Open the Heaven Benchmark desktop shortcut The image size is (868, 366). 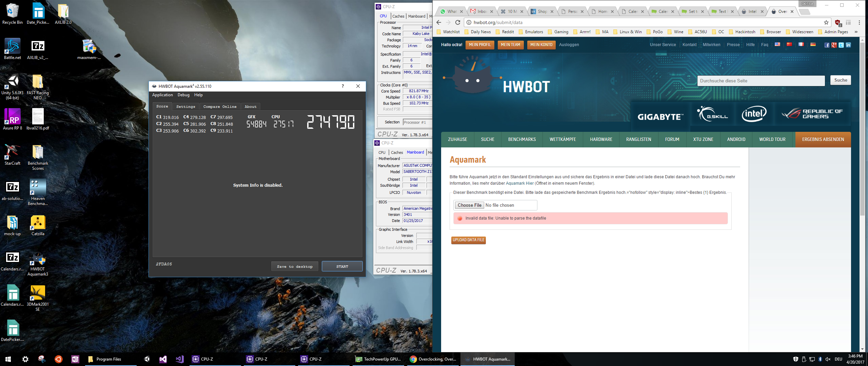pos(38,192)
